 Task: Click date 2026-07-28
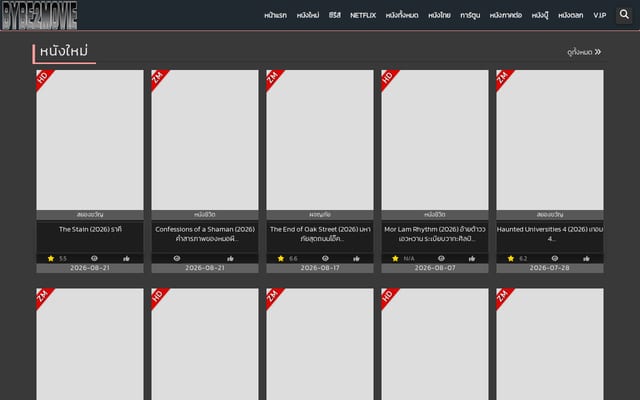tap(550, 268)
